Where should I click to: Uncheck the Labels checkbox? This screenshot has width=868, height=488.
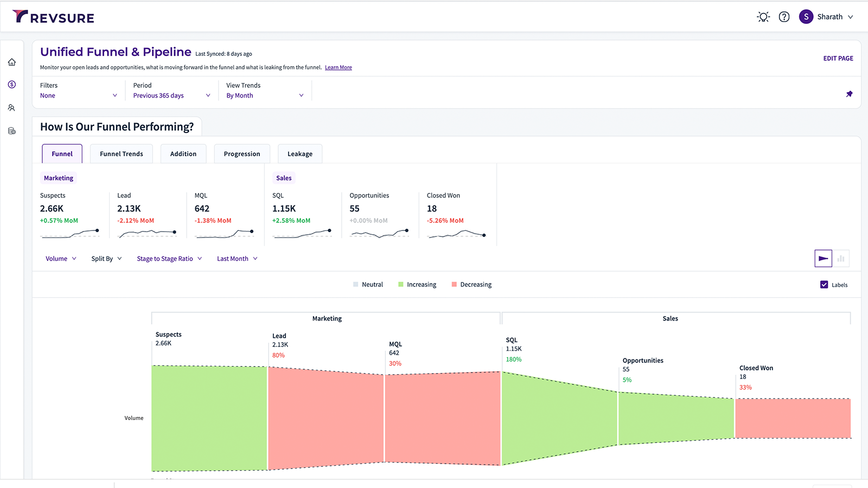(824, 285)
